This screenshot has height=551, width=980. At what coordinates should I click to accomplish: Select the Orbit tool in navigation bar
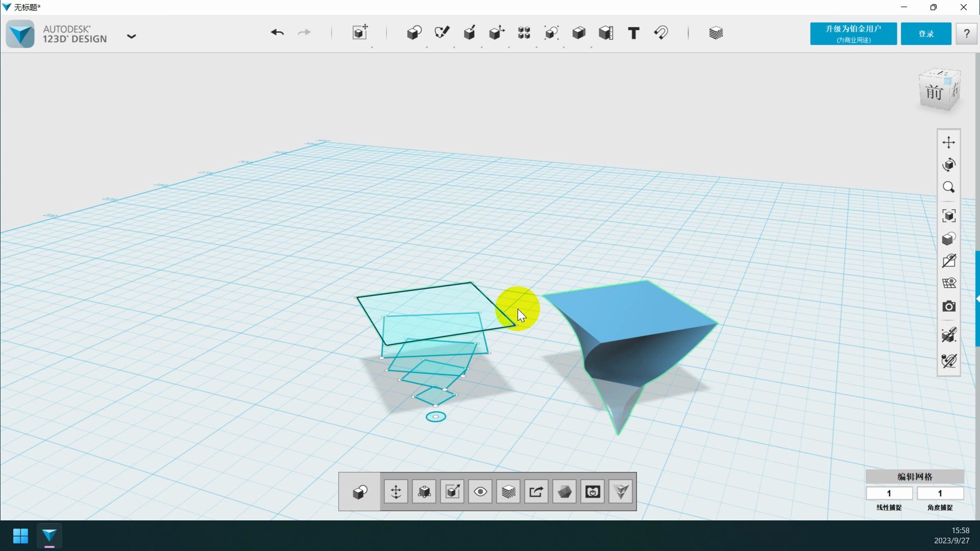click(x=949, y=165)
